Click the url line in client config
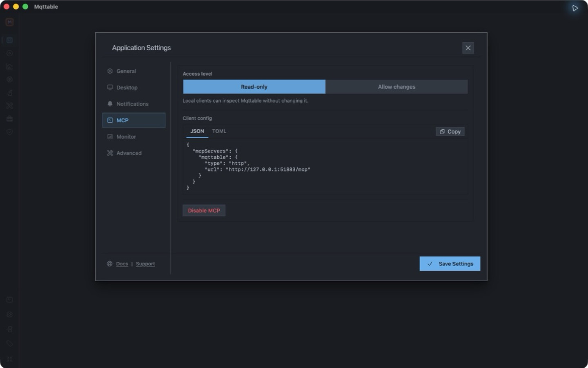 (257, 169)
